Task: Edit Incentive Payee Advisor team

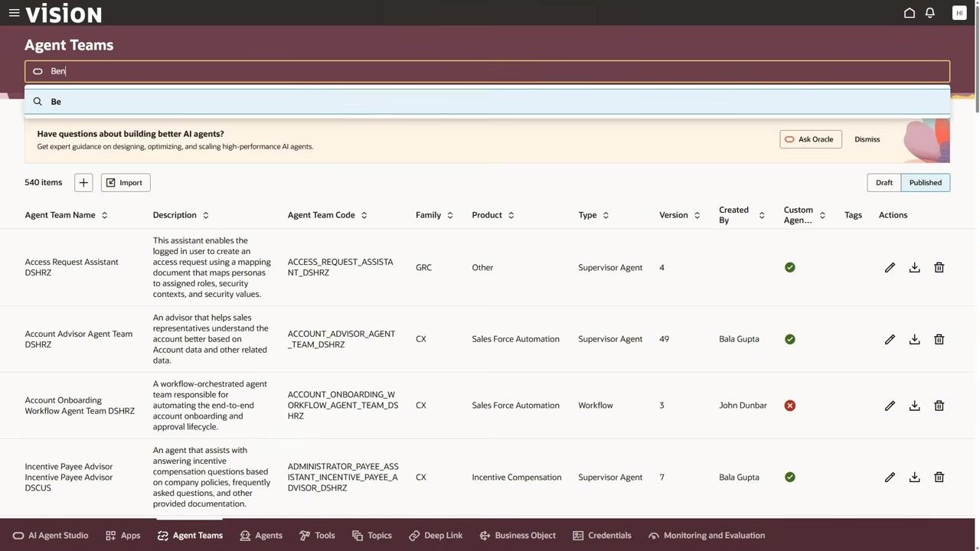Action: click(890, 478)
